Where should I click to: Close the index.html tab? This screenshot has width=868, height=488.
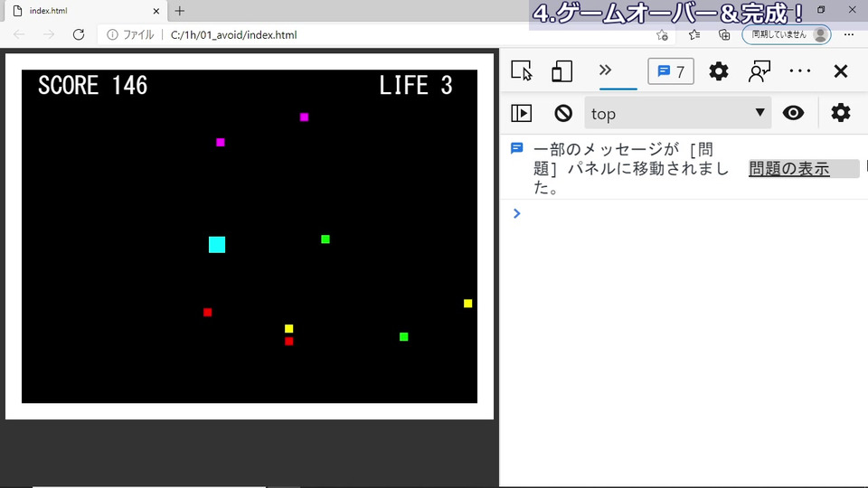click(x=156, y=11)
